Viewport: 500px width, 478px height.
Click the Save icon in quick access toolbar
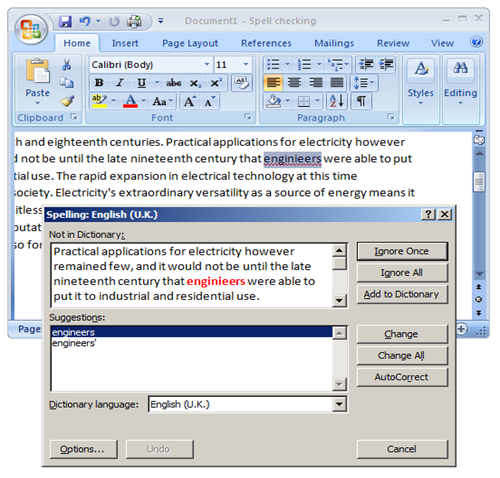(65, 22)
